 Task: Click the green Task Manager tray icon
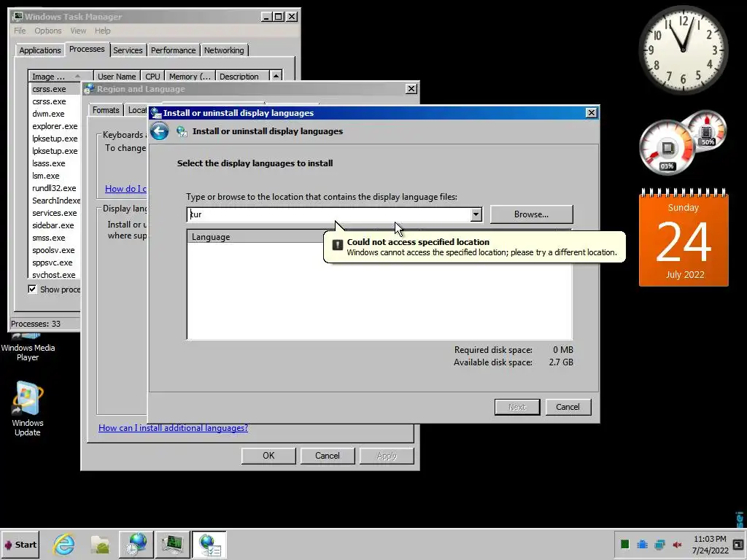point(625,544)
